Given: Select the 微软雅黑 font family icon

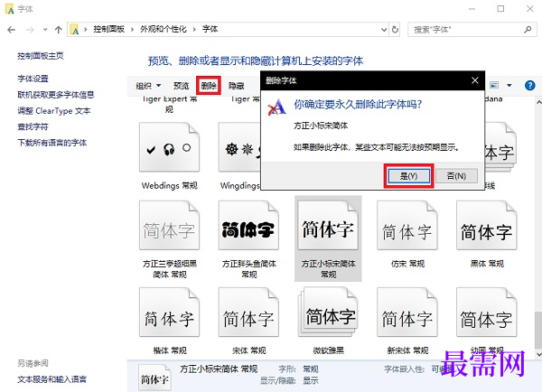Looking at the screenshot, I should (328, 313).
